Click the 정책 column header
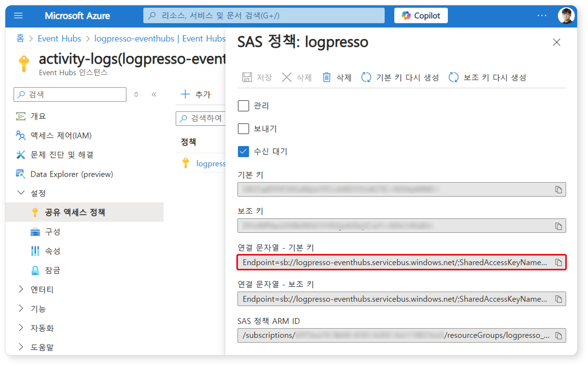Viewport: 588px width, 366px height. (x=188, y=142)
